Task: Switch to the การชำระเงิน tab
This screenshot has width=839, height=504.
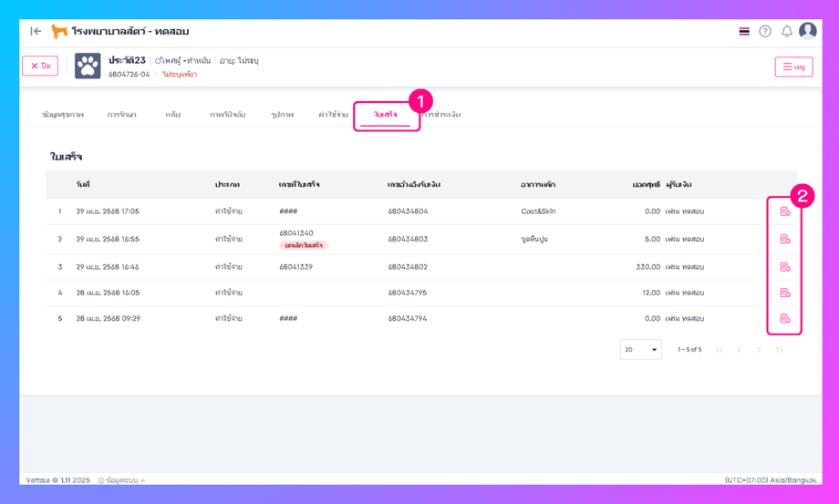Action: (x=441, y=114)
